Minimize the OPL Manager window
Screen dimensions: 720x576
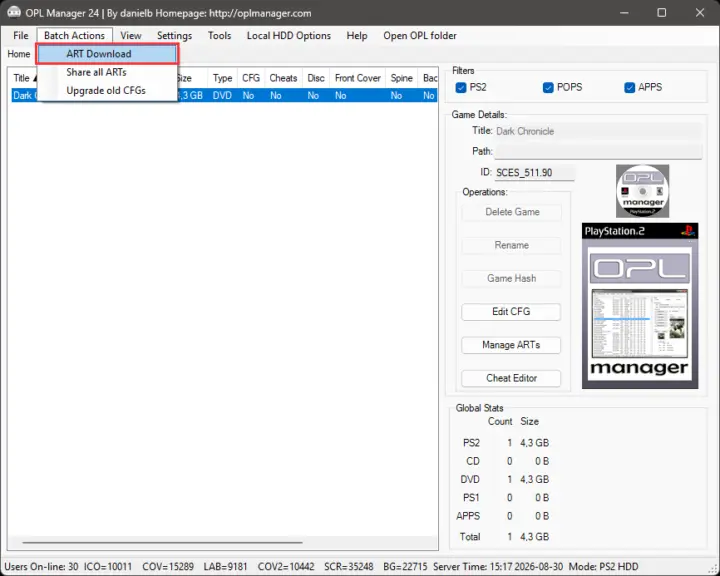pos(624,12)
